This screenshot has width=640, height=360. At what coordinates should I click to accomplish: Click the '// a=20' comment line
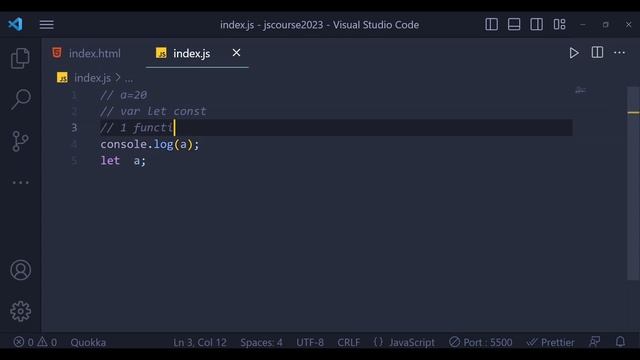tap(123, 95)
